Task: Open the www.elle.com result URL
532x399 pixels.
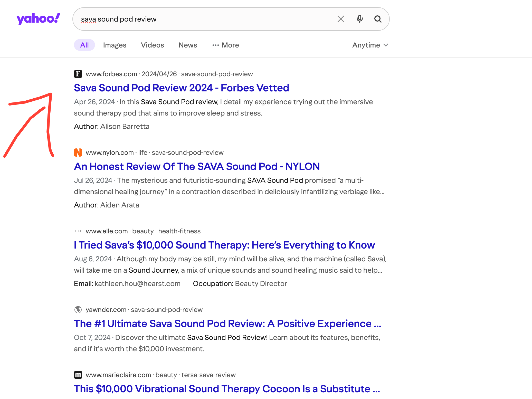Action: [143, 231]
